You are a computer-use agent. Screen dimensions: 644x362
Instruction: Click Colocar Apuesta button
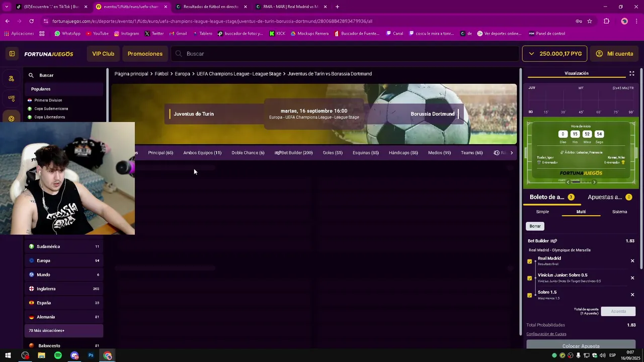point(581,346)
